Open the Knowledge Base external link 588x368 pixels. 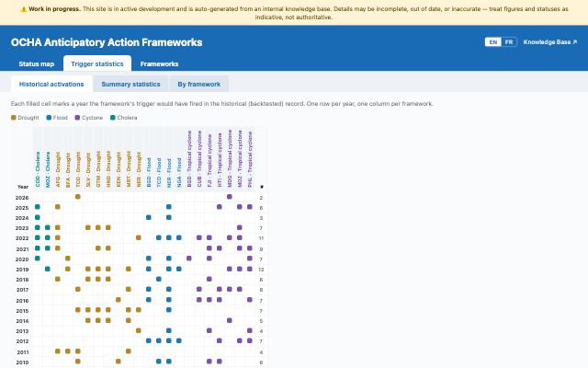tap(550, 42)
